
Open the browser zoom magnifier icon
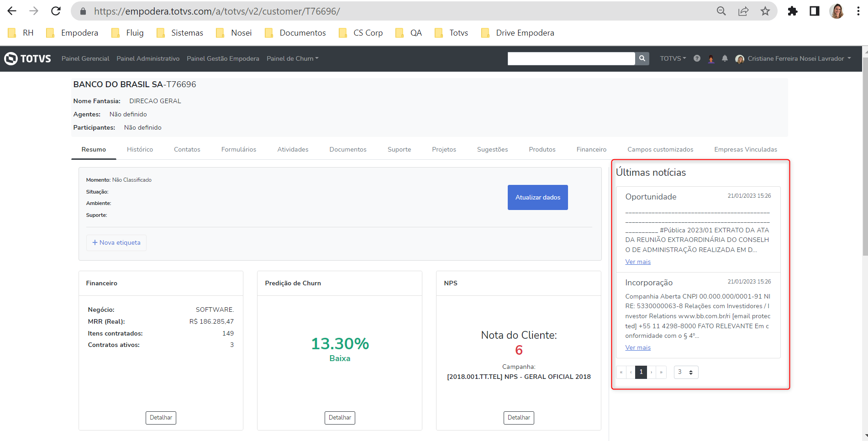721,11
